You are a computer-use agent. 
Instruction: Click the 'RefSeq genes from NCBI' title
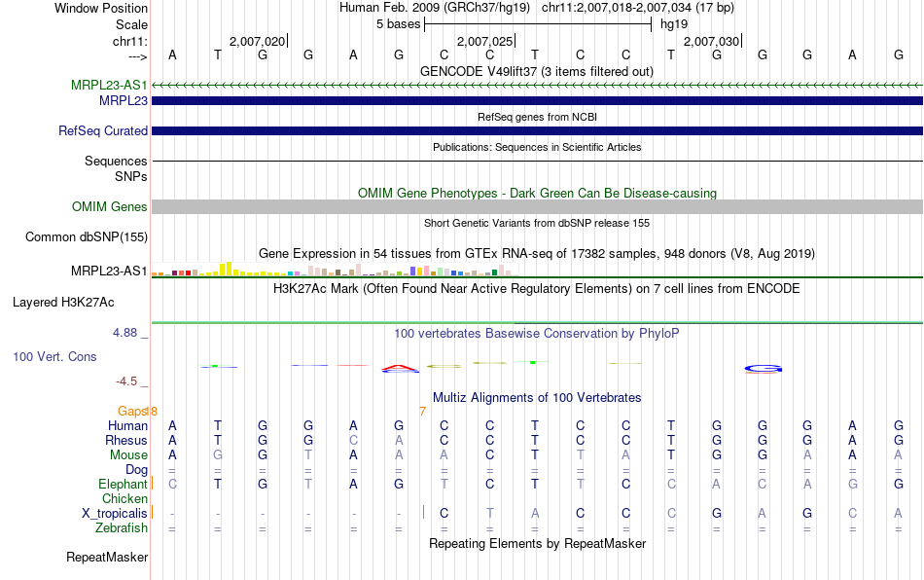click(537, 117)
